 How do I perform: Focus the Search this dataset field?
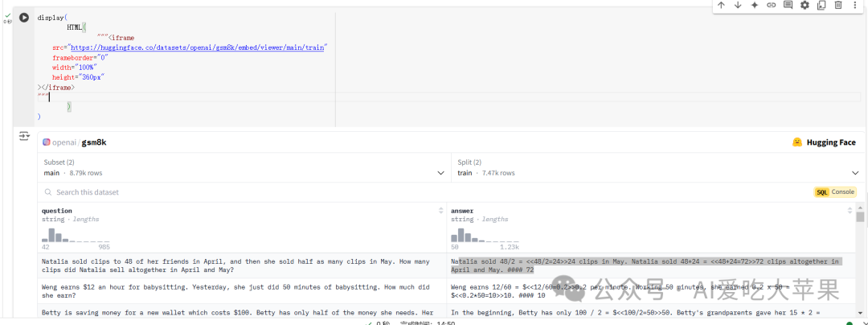(x=420, y=192)
